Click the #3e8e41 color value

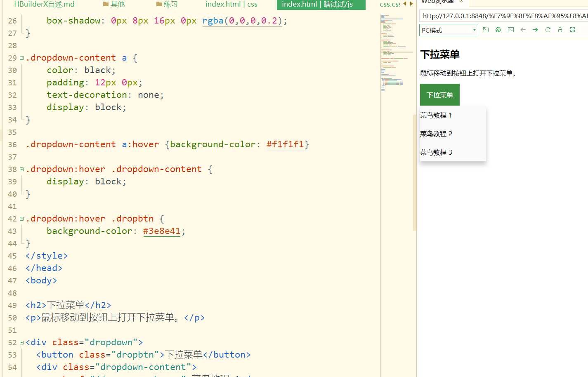162,231
